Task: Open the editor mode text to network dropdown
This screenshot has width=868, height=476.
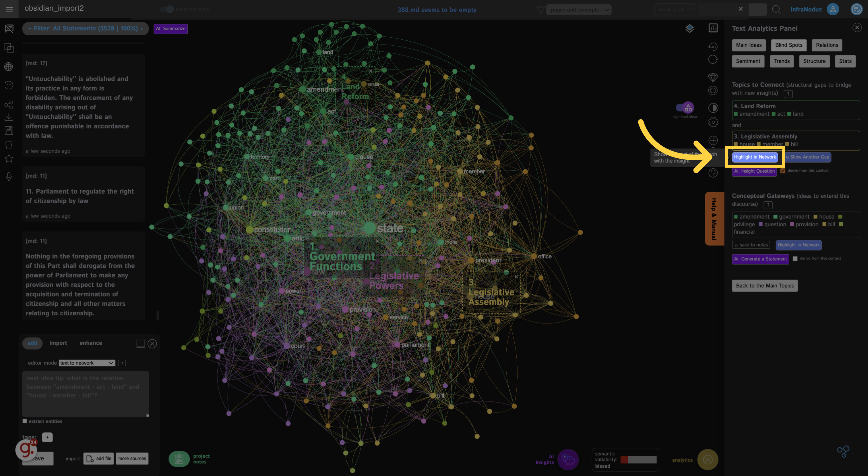Action: coord(87,363)
